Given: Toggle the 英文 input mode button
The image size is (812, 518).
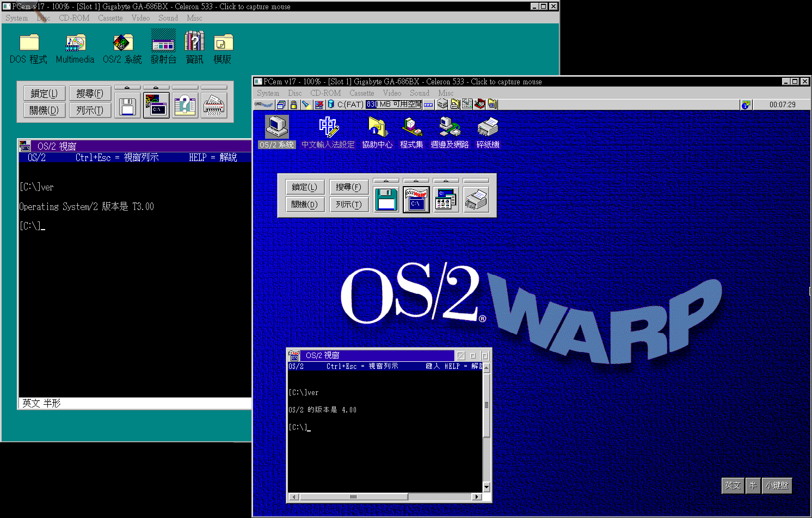Looking at the screenshot, I should (733, 485).
